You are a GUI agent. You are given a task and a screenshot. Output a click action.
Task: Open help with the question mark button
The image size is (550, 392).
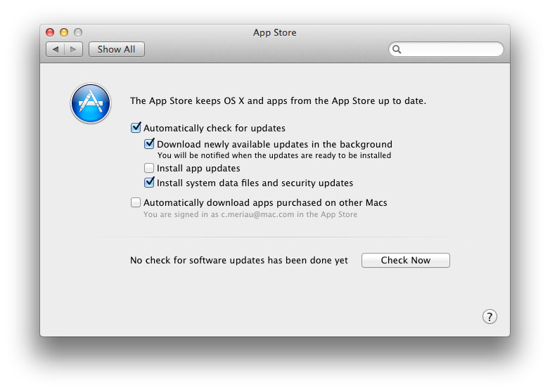[490, 317]
